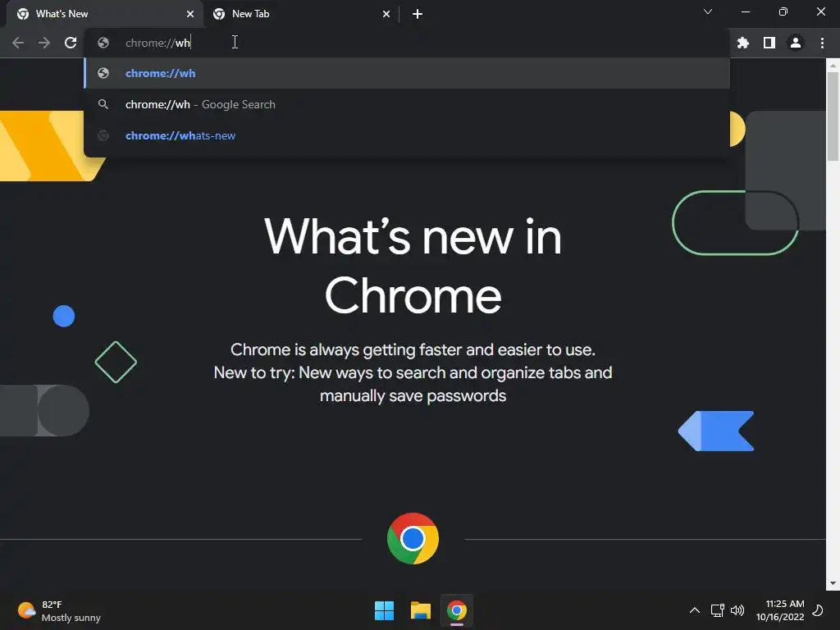The height and width of the screenshot is (630, 840).
Task: Minimize the Chrome window
Action: [x=745, y=11]
